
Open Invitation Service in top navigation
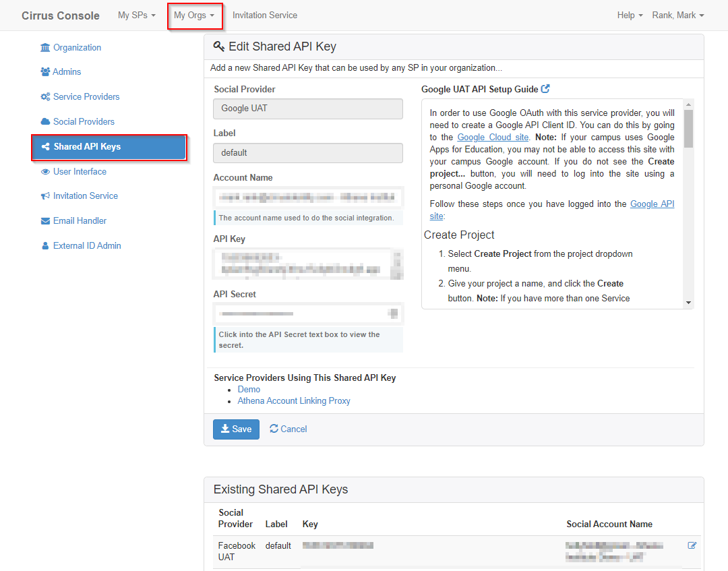(265, 16)
